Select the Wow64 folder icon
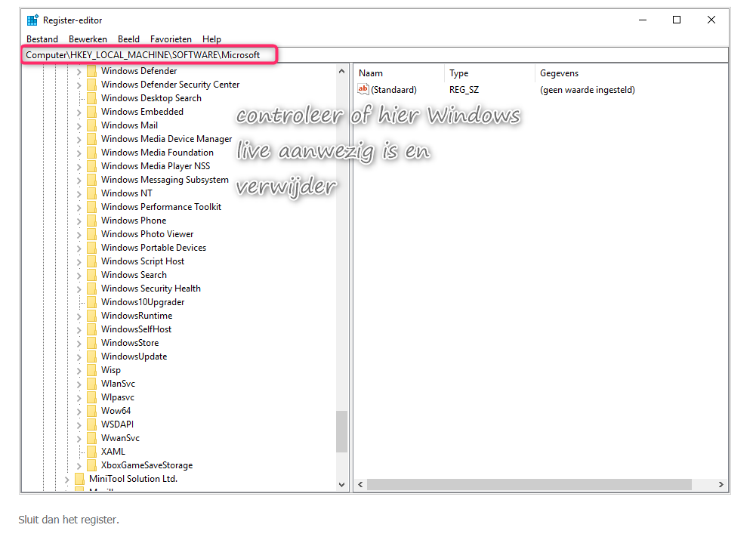This screenshot has height=534, width=756. (x=91, y=411)
